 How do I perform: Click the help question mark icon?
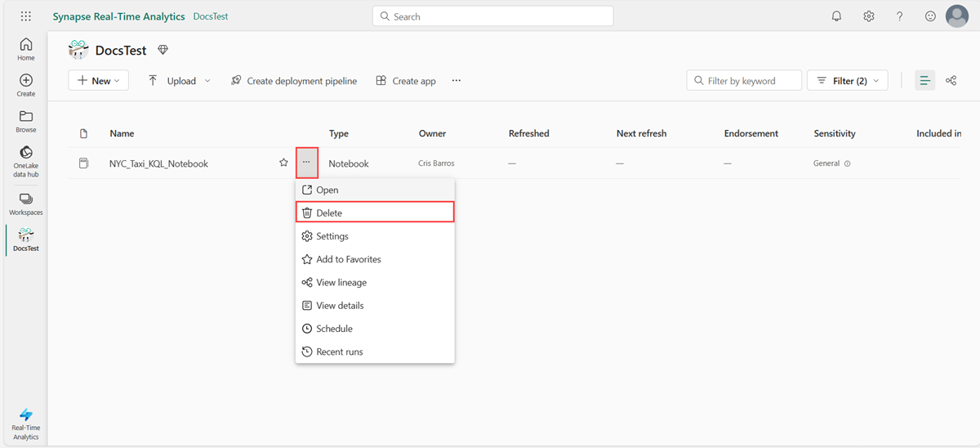coord(899,16)
